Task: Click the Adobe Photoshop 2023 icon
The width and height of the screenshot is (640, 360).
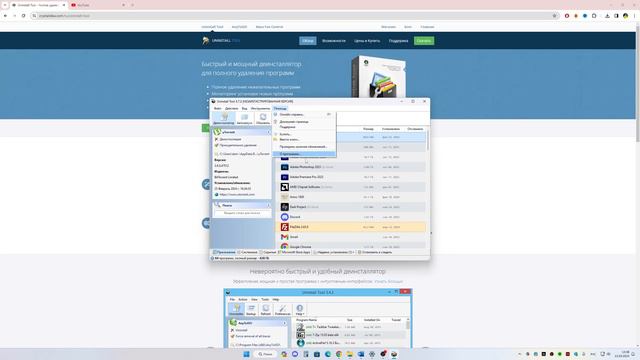Action: (x=284, y=167)
